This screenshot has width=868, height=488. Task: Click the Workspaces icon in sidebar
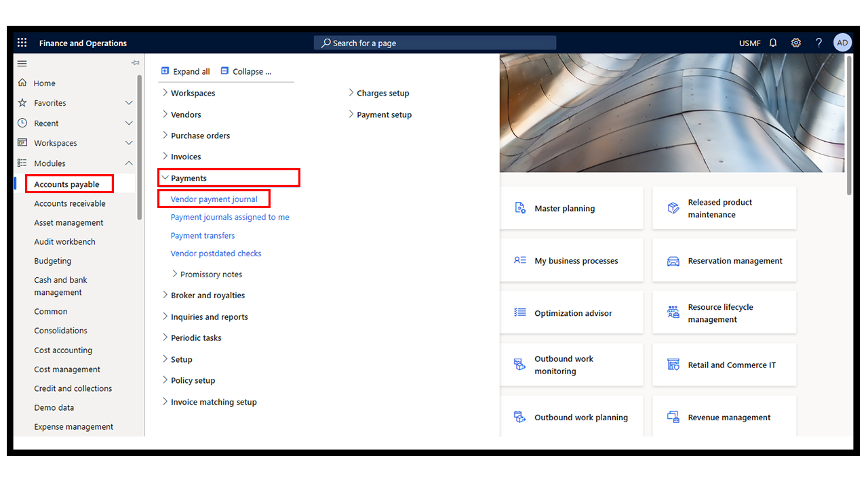pos(22,143)
